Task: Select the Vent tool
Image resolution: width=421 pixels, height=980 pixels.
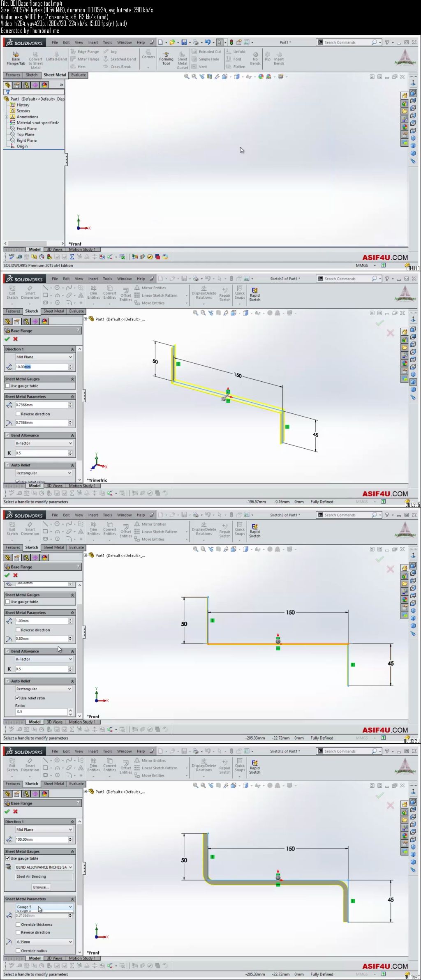Action: click(199, 67)
